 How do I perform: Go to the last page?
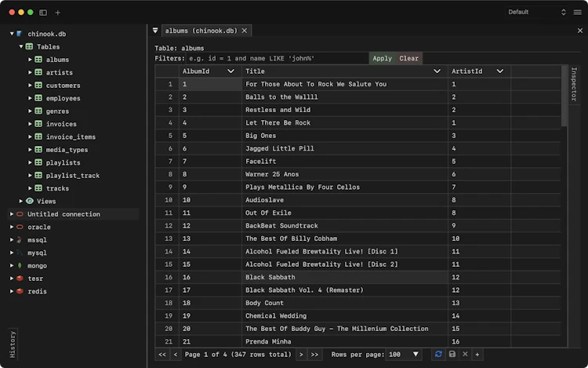point(314,354)
